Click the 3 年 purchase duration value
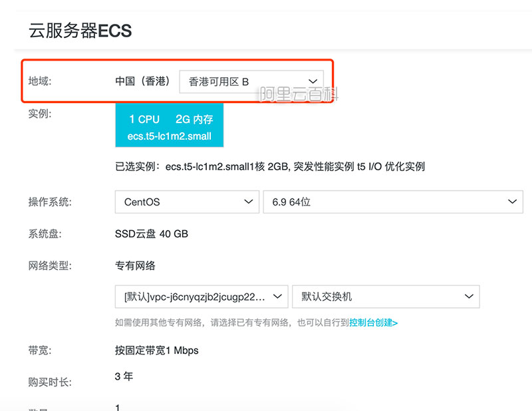 click(x=124, y=376)
